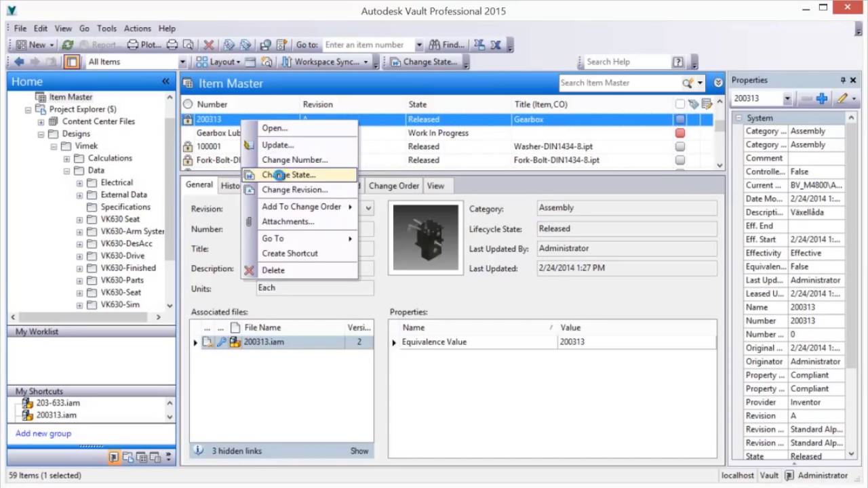Click the info icon beside hidden links
Viewport: 868px width, 488px height.
(199, 450)
